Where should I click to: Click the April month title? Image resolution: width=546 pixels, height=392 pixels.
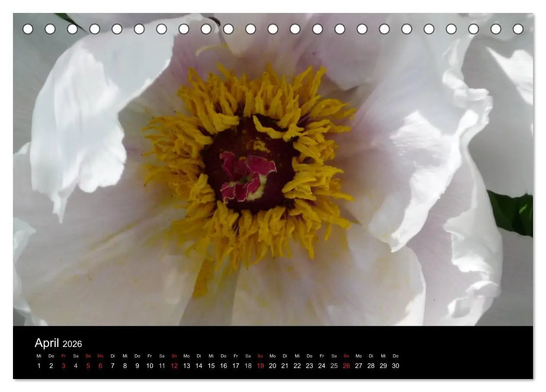(x=47, y=343)
